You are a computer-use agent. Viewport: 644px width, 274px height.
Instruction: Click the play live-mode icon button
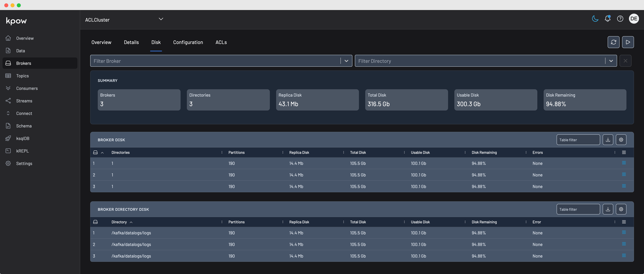628,42
